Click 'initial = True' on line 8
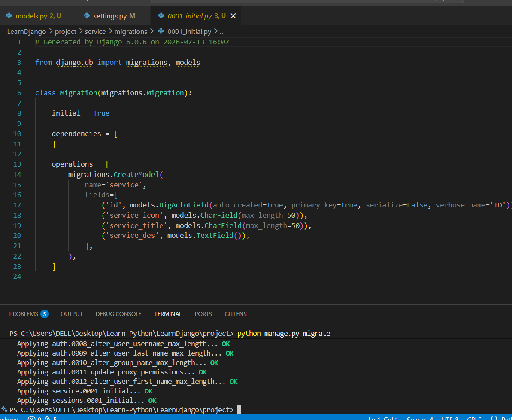This screenshot has height=420, width=512. (80, 113)
